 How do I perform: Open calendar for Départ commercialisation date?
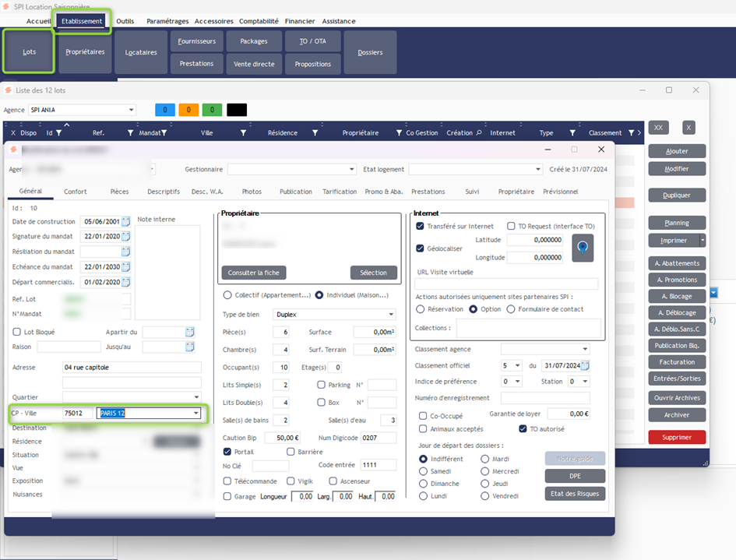pos(125,282)
